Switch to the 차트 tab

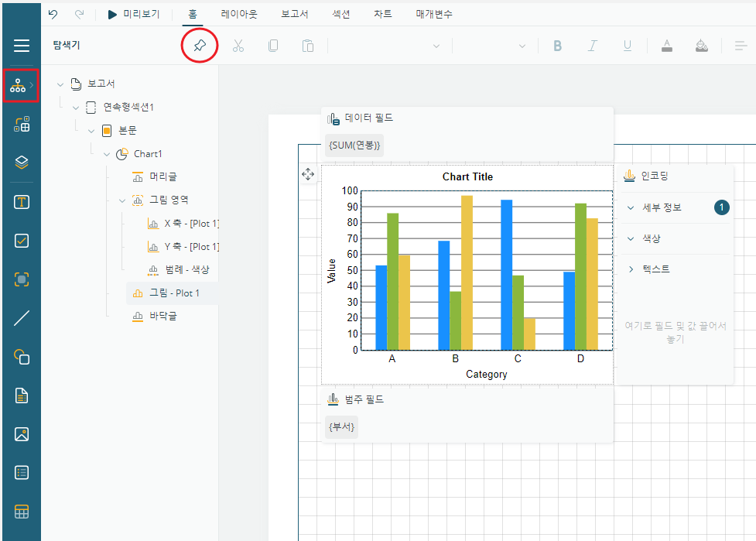383,14
